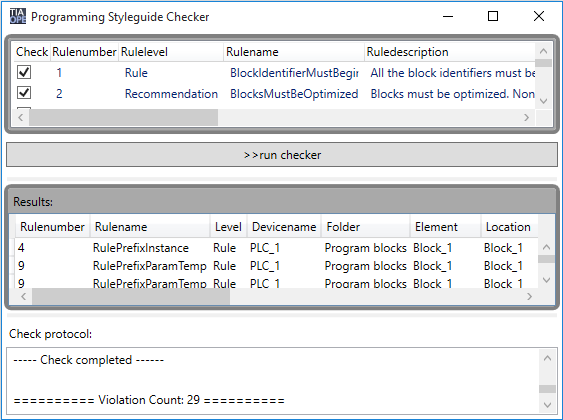Screen dimensions: 563x420
Task: Sort rules table by Rulenumber header
Action: (84, 52)
